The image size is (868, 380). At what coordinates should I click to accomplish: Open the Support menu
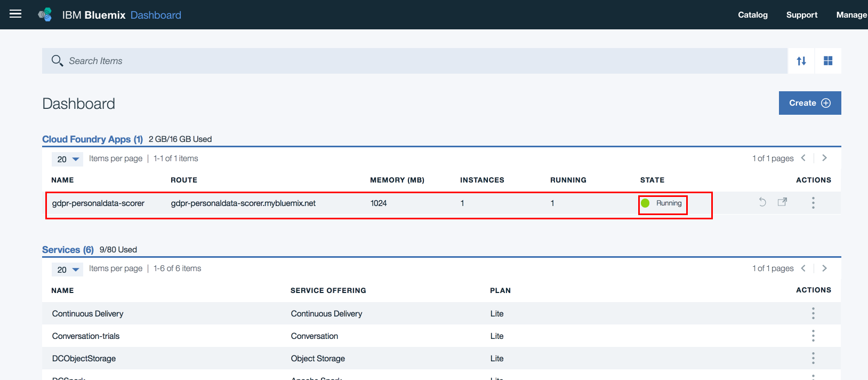[x=802, y=15]
